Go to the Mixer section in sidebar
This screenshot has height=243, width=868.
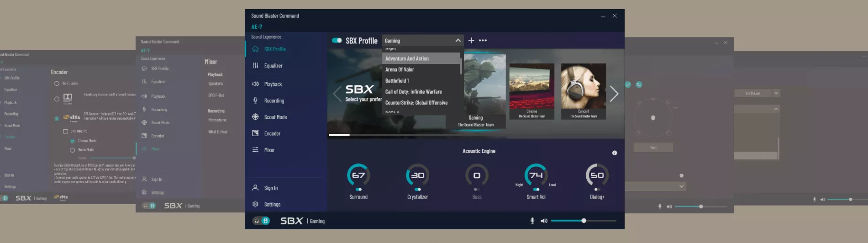click(269, 150)
